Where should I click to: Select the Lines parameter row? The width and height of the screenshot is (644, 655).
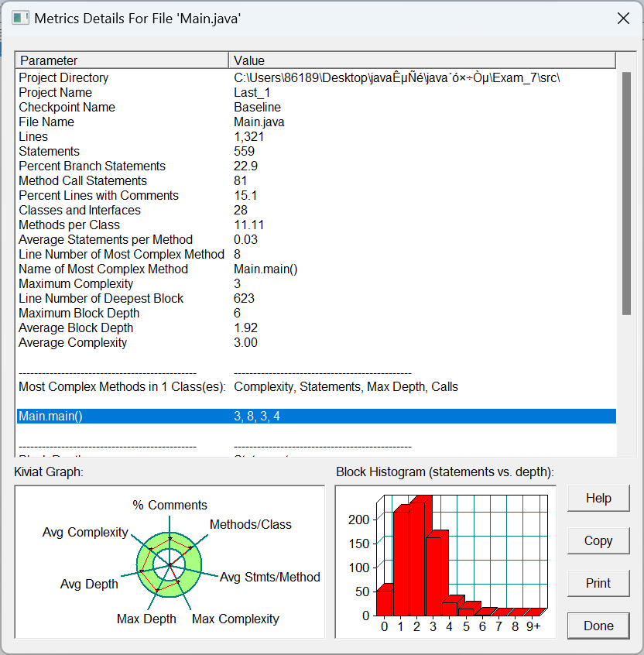coord(316,136)
